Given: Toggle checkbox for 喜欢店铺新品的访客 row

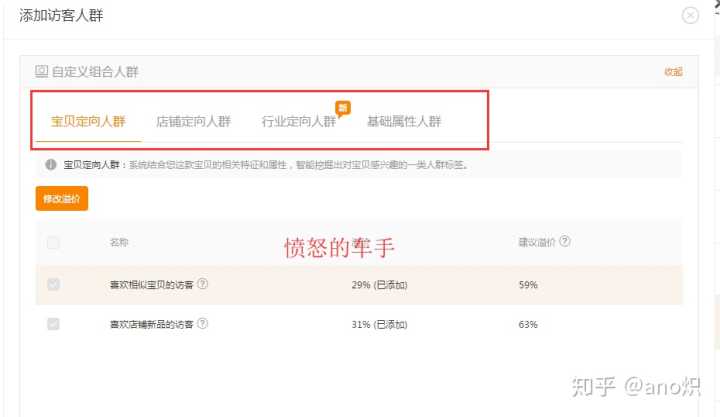Looking at the screenshot, I should (53, 324).
